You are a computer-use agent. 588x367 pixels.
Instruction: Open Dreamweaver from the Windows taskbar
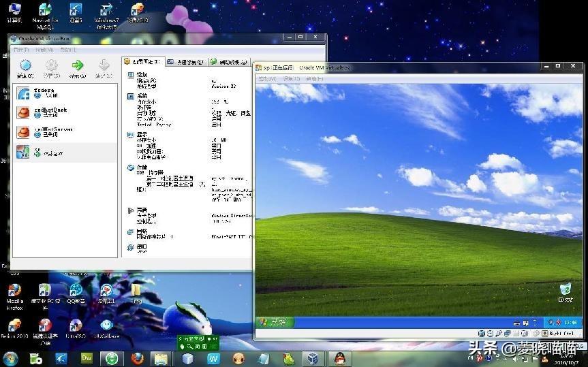coord(87,358)
